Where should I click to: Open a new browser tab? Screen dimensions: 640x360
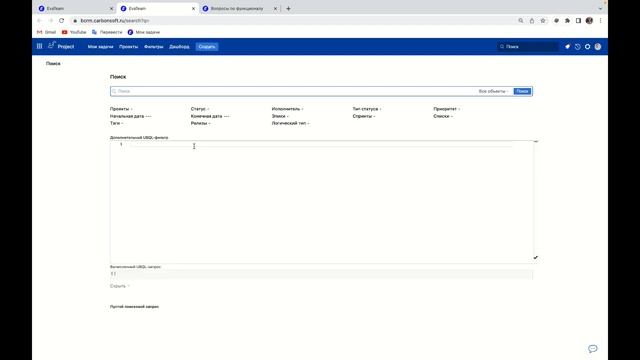pyautogui.click(x=288, y=9)
